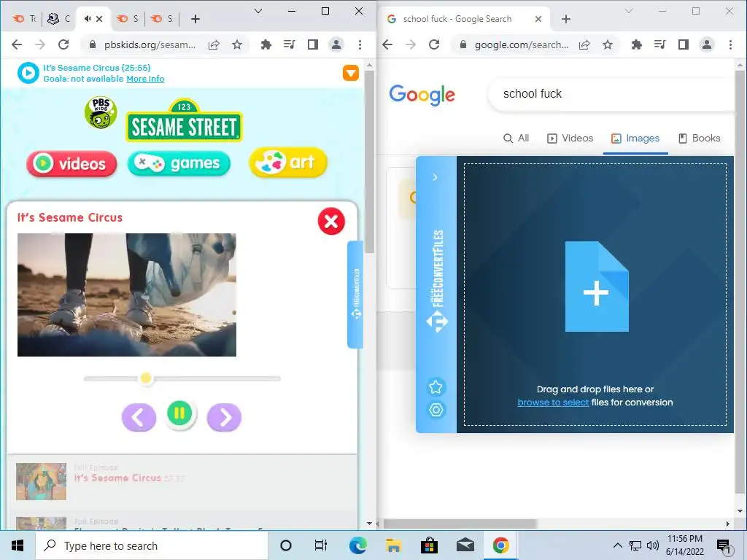Collapse FreeConvertFiles panel with chevron arrow
Screen dimensions: 747x560
pyautogui.click(x=435, y=177)
